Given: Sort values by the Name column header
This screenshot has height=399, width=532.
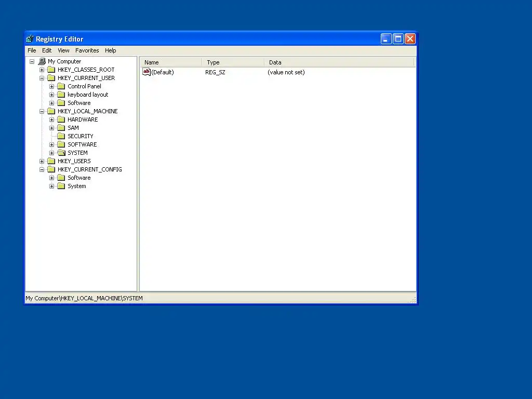Looking at the screenshot, I should pos(171,62).
